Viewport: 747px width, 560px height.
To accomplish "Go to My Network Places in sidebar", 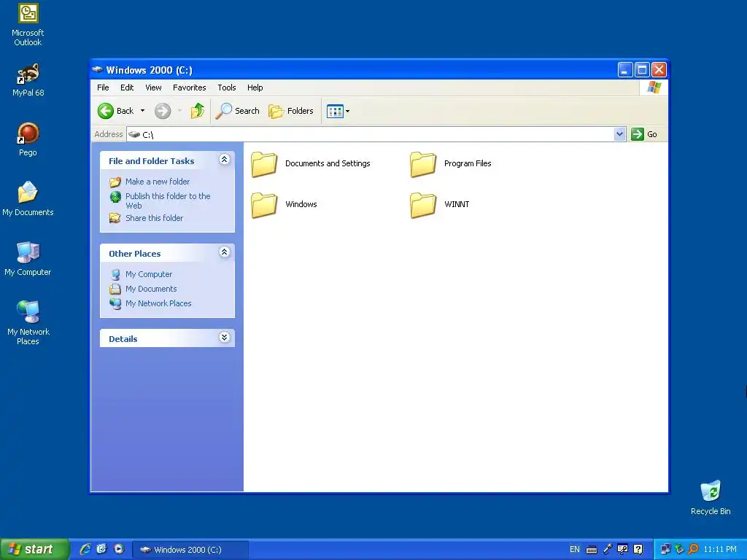I will pos(158,303).
